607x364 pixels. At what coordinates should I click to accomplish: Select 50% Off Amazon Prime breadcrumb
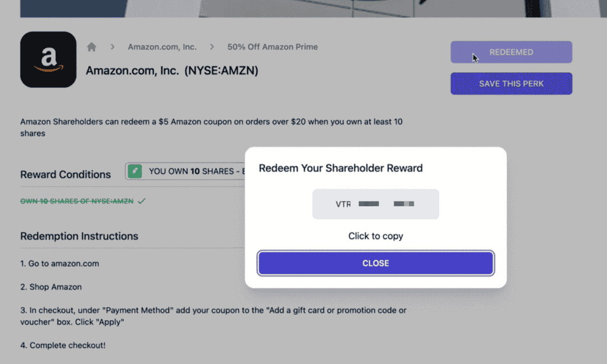pos(273,47)
